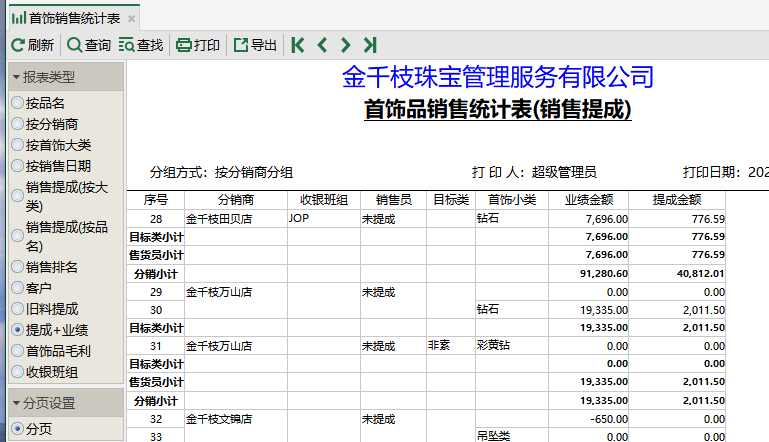Collapse the 分页设置 section
769x442 pixels.
pyautogui.click(x=16, y=403)
